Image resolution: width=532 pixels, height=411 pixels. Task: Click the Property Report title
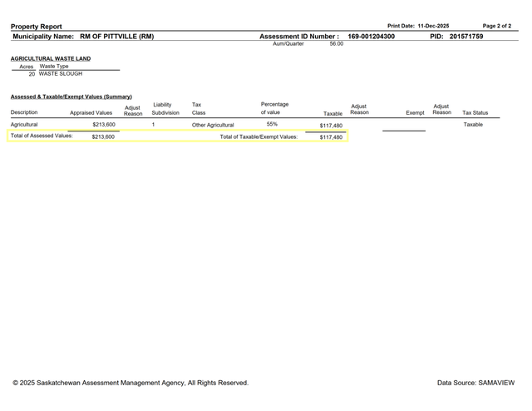coord(36,27)
